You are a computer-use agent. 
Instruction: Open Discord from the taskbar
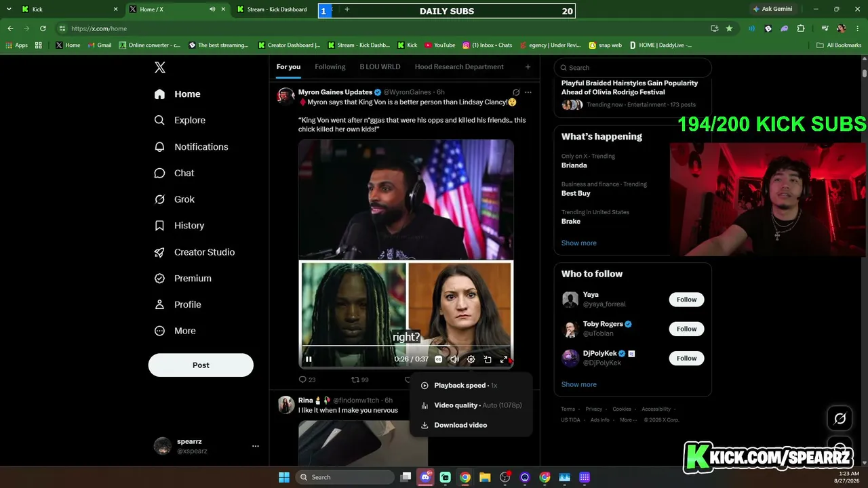click(x=426, y=477)
